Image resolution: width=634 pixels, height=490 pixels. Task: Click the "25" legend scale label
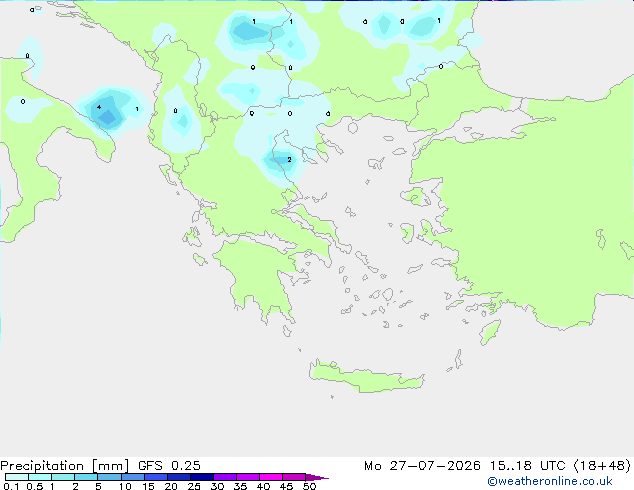pos(194,486)
